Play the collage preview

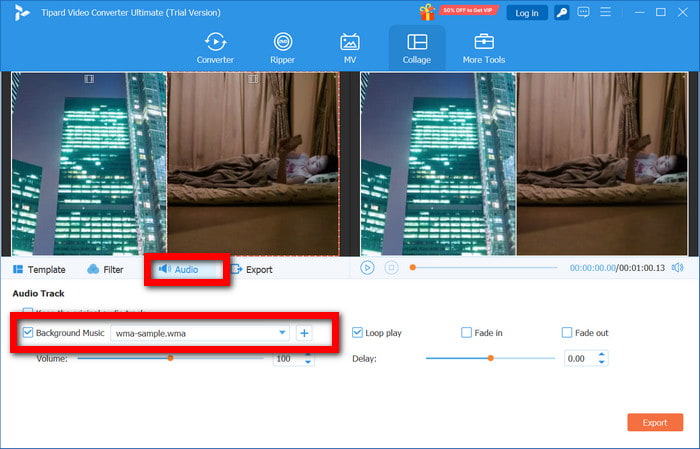click(367, 268)
